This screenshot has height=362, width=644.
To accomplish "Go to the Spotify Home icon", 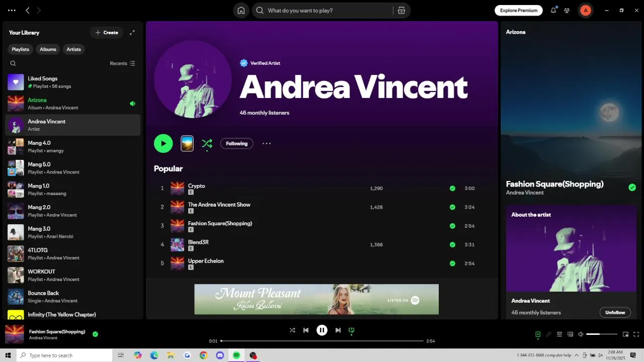I will point(241,11).
